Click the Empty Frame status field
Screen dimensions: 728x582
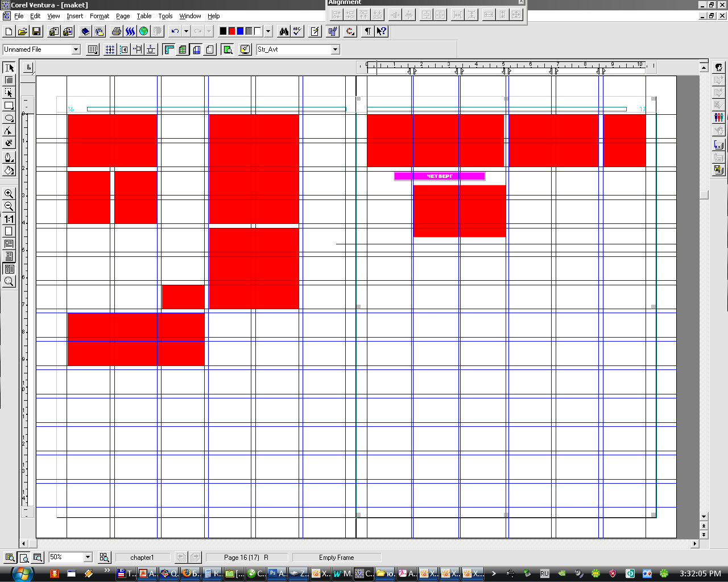tap(337, 558)
